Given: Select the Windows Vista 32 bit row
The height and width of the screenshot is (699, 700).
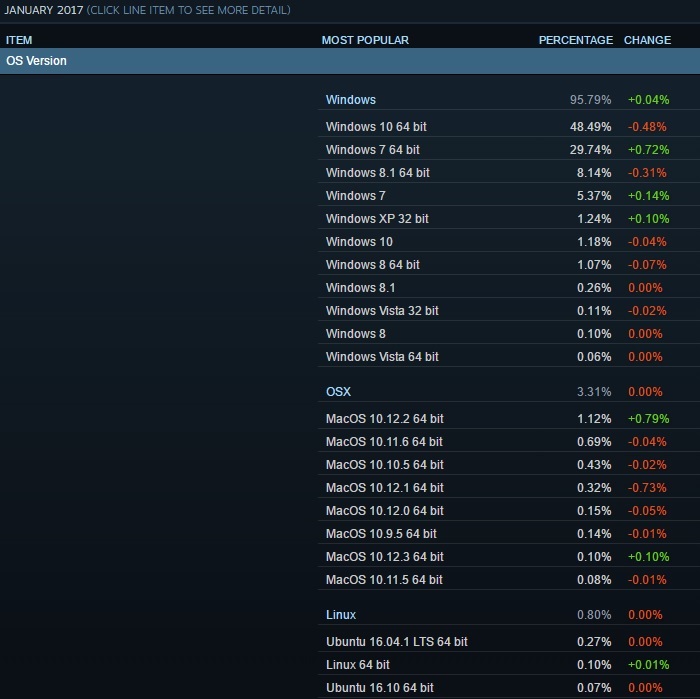Looking at the screenshot, I should point(508,311).
